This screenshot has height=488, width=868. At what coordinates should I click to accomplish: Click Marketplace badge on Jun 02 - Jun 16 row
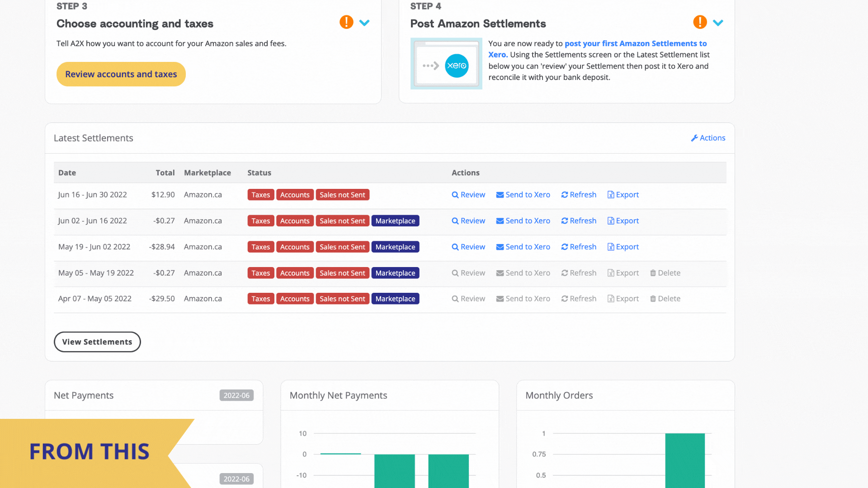click(x=395, y=221)
